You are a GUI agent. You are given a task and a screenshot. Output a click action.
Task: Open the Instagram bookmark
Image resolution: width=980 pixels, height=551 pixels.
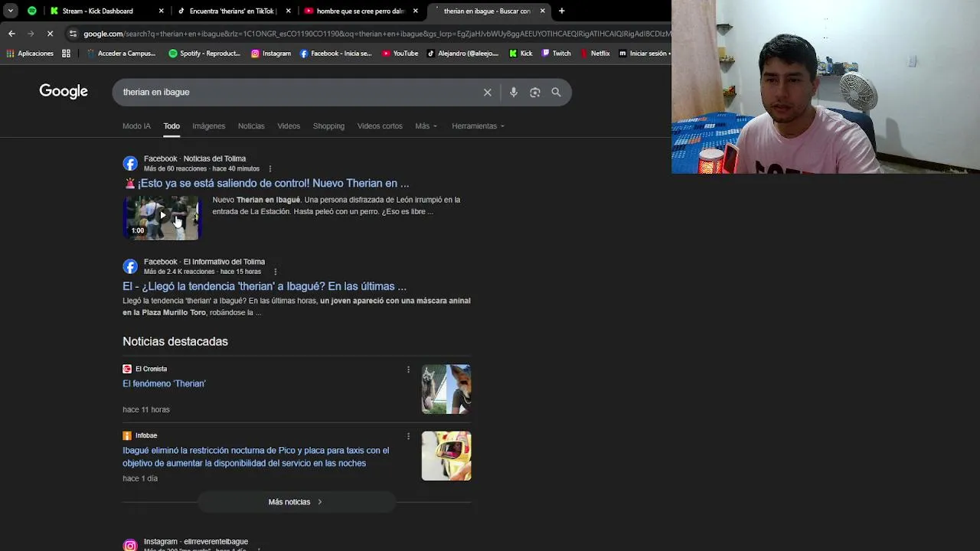click(x=271, y=54)
